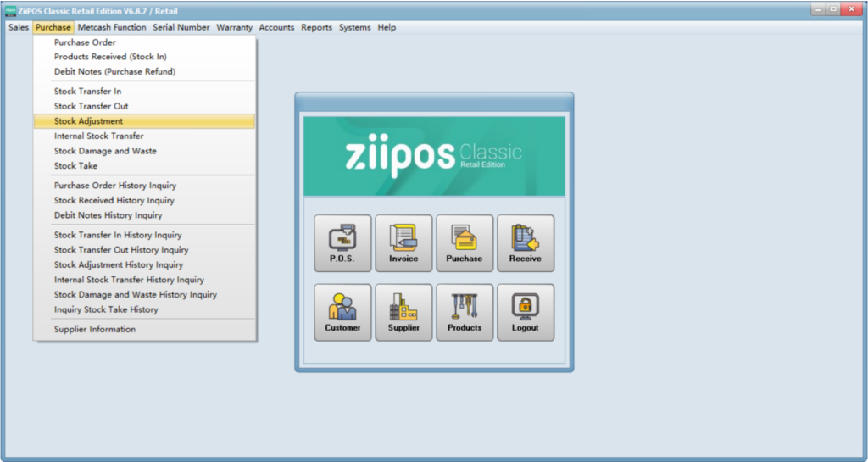Select Debit Notes (Purchase Refund)

(114, 72)
